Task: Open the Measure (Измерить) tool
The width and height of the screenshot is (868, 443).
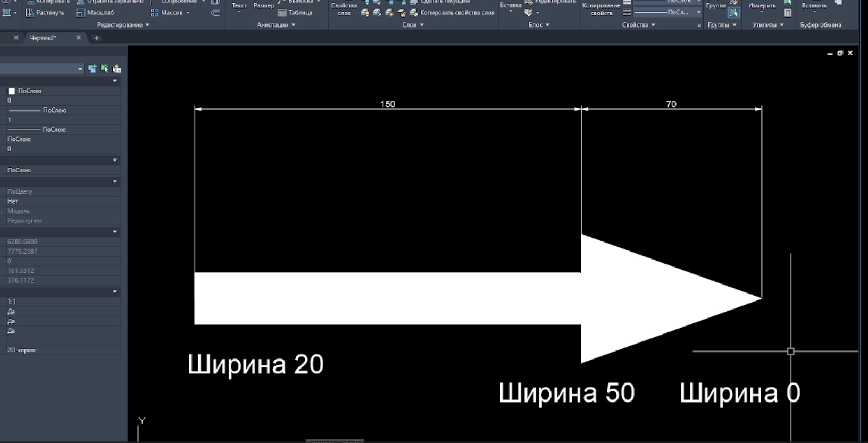Action: coord(762,6)
